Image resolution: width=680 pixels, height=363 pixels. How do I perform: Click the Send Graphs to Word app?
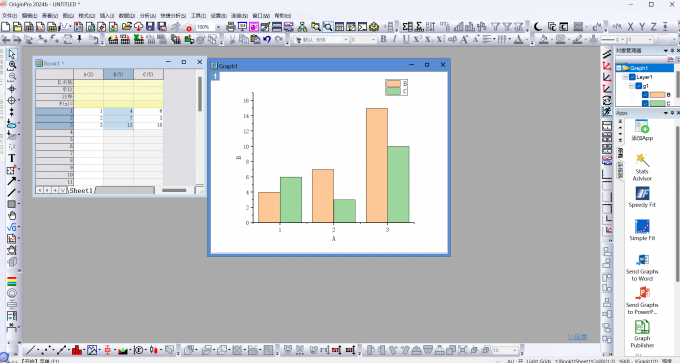pyautogui.click(x=642, y=268)
